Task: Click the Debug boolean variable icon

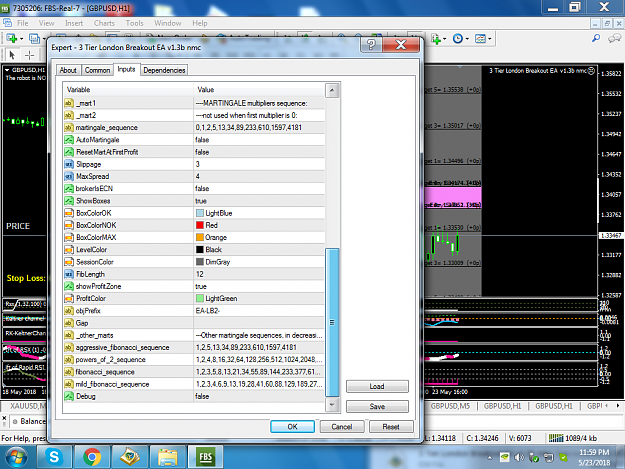Action: pyautogui.click(x=69, y=396)
